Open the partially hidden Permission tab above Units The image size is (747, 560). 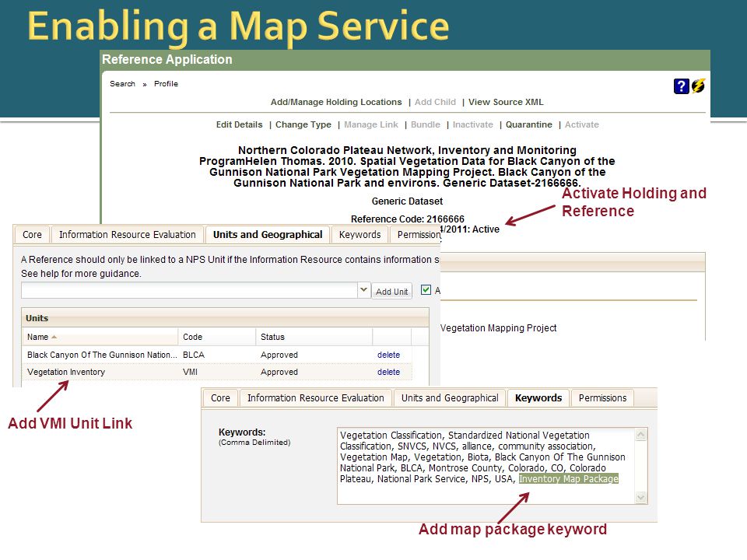[x=416, y=235]
